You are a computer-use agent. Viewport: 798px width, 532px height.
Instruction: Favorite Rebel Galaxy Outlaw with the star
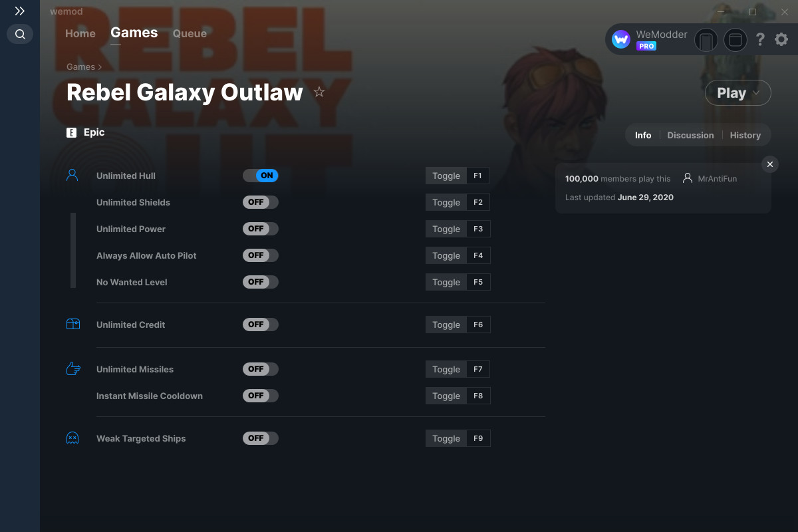(x=319, y=93)
